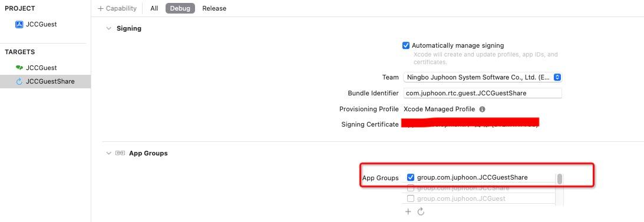Add a new app group with plus
The image size is (644, 222).
[408, 211]
